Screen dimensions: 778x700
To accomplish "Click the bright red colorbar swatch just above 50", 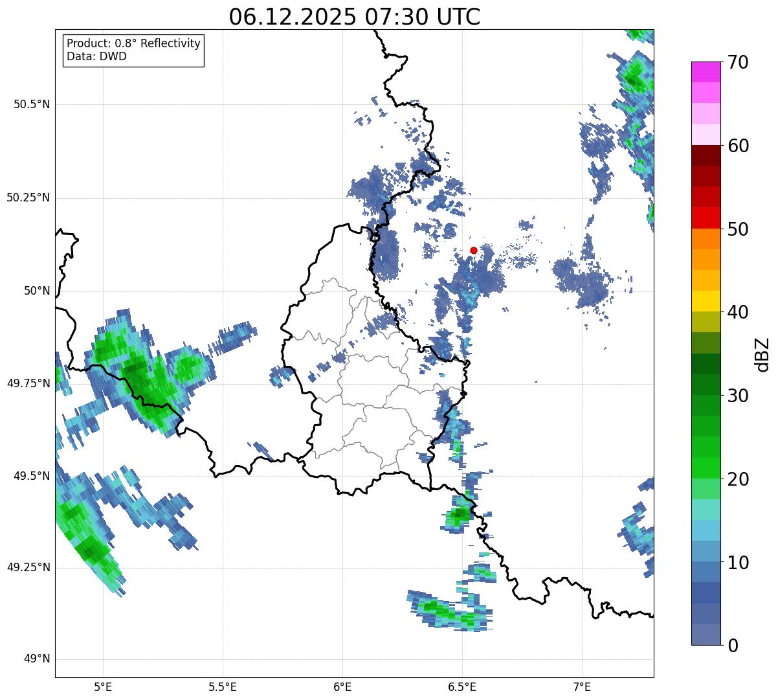I will point(706,218).
